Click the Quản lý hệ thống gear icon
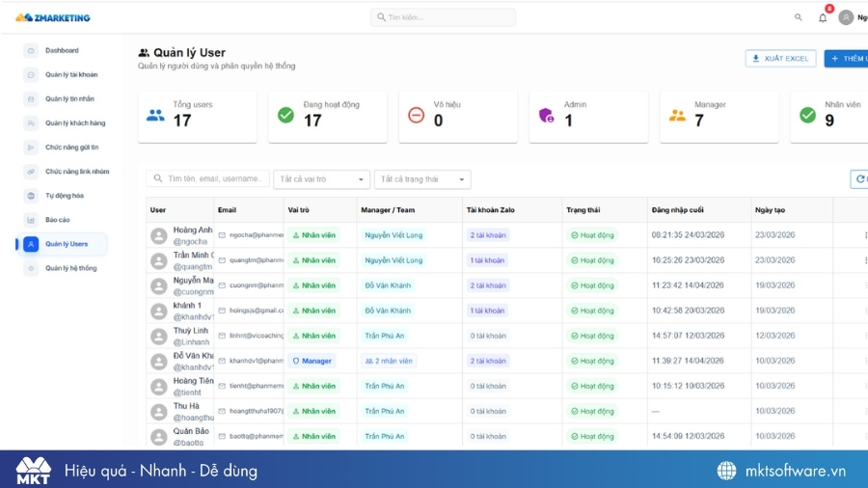Image resolution: width=868 pixels, height=488 pixels. pos(31,268)
